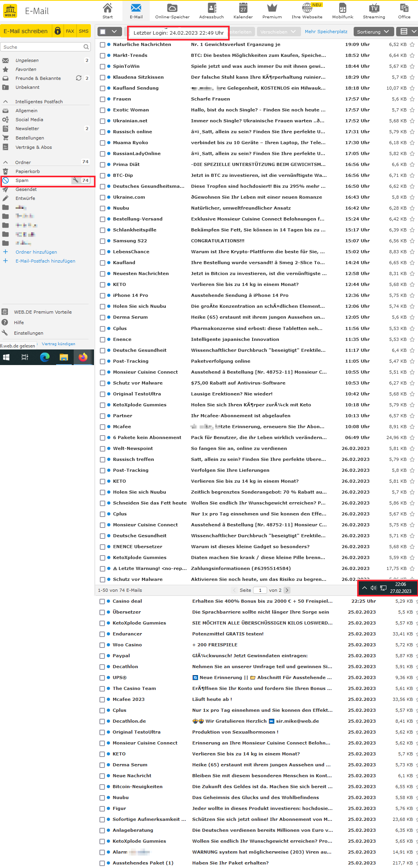Click the Seite page number field
Viewport: 418px width, 868px height.
[260, 590]
